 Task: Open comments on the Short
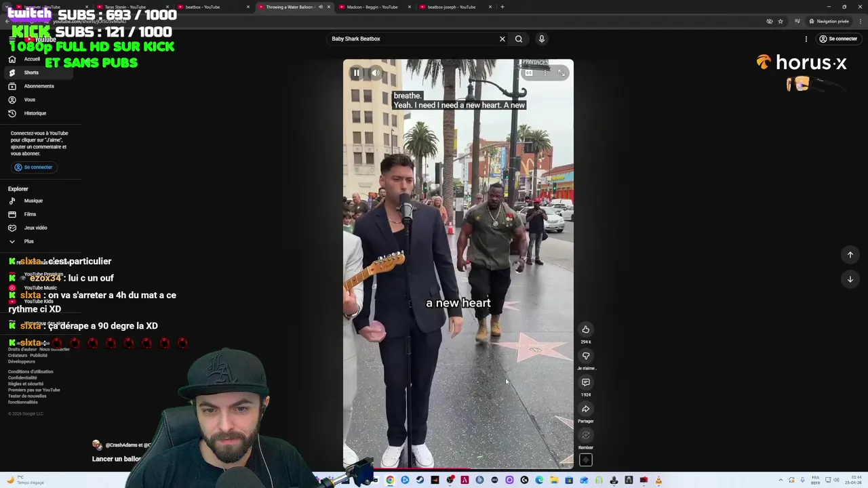(x=586, y=382)
